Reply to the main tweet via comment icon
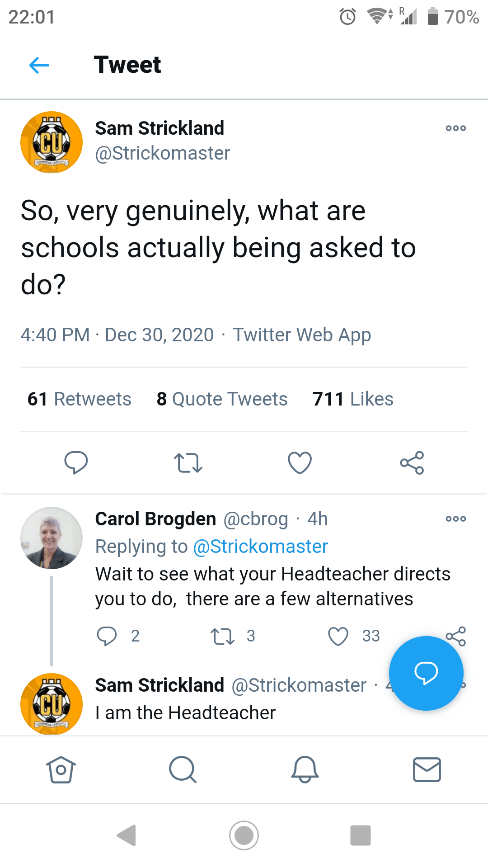The width and height of the screenshot is (488, 868). click(x=76, y=462)
